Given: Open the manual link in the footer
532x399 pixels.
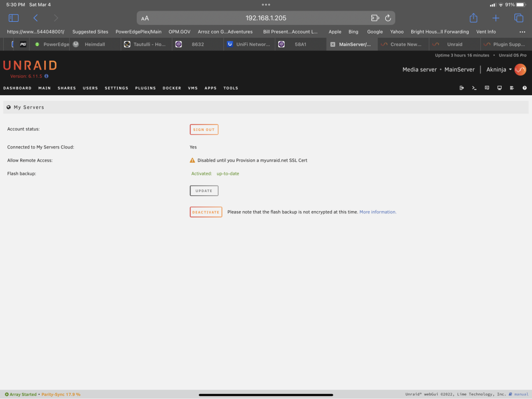Looking at the screenshot, I should [x=521, y=394].
